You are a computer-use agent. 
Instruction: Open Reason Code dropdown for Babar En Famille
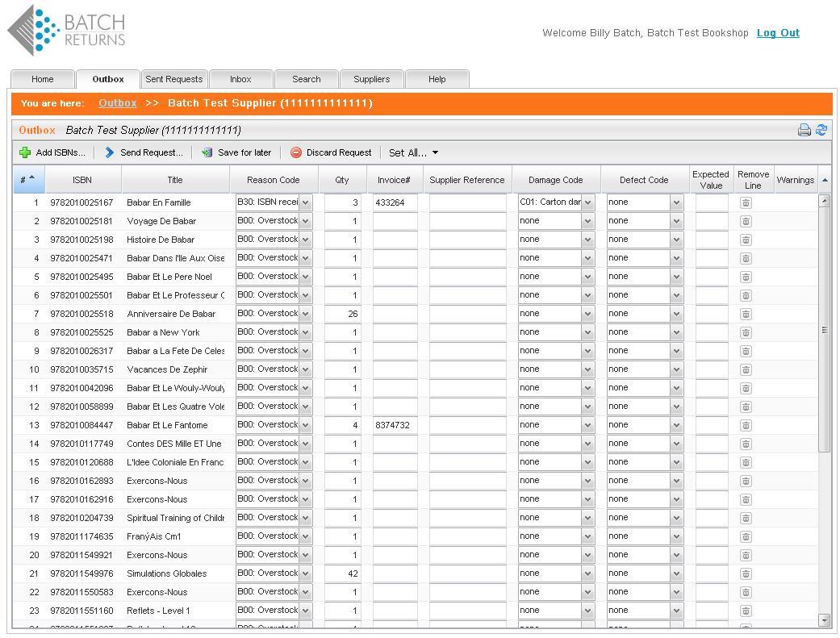pyautogui.click(x=305, y=202)
